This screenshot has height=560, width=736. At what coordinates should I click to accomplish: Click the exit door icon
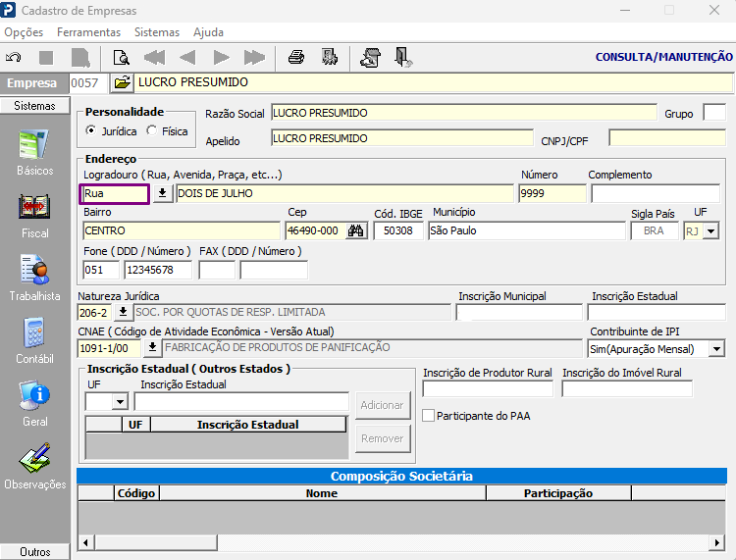pos(402,58)
